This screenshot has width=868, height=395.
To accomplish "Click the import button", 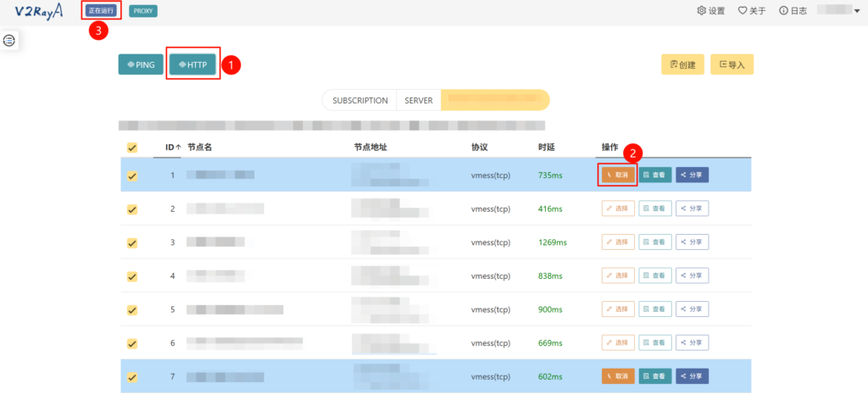I will click(x=732, y=64).
